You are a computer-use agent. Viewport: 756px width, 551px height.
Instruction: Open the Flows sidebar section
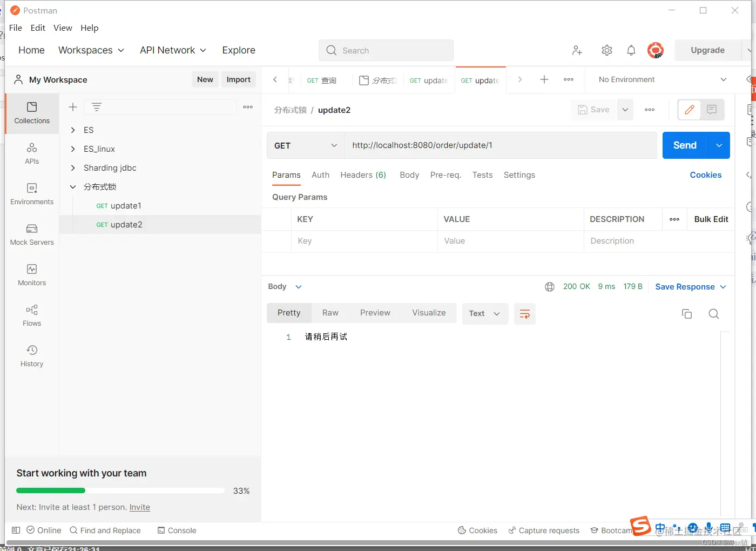coord(32,315)
